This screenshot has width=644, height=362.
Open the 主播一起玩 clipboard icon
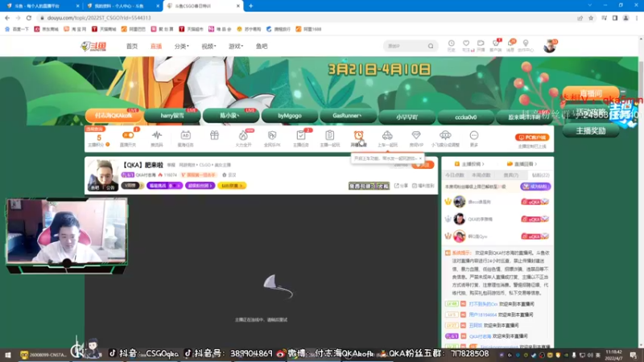coord(329,135)
